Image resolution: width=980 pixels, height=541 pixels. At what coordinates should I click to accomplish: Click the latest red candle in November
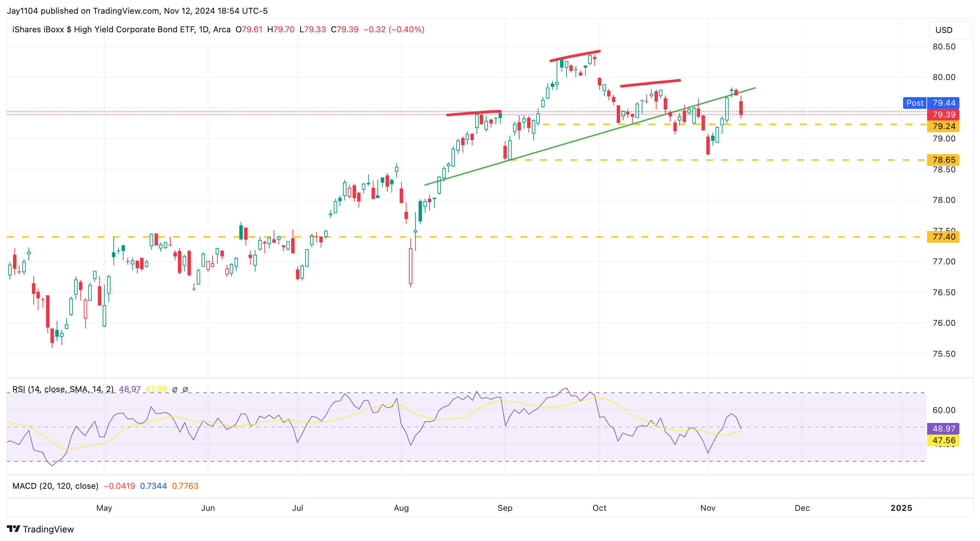(741, 108)
